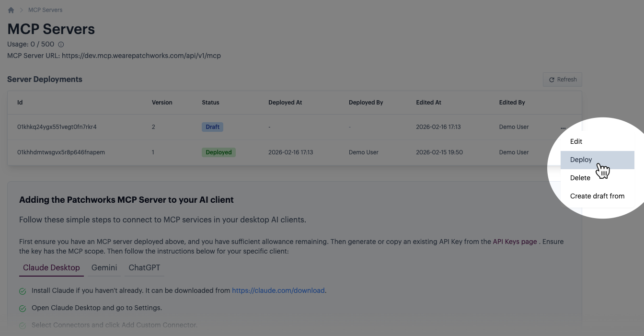Select deployment ID 01khhdmtwsgvx5r8p646fnapem
Image resolution: width=644 pixels, height=336 pixels.
pyautogui.click(x=61, y=152)
